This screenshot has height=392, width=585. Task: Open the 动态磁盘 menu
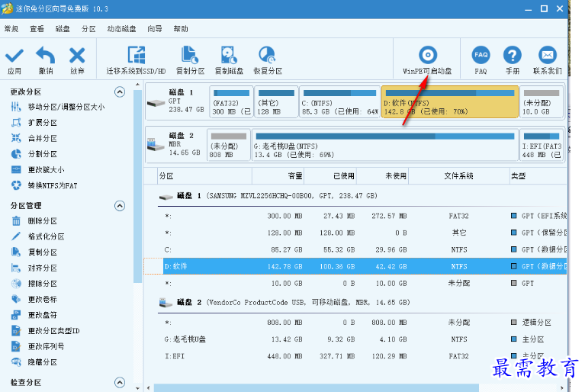[121, 29]
